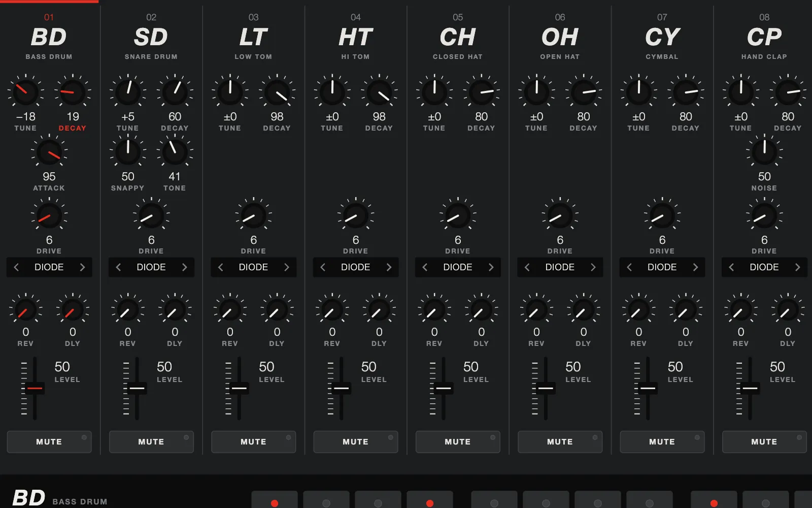Click the BD Decay knob
This screenshot has height=508, width=812.
[73, 92]
